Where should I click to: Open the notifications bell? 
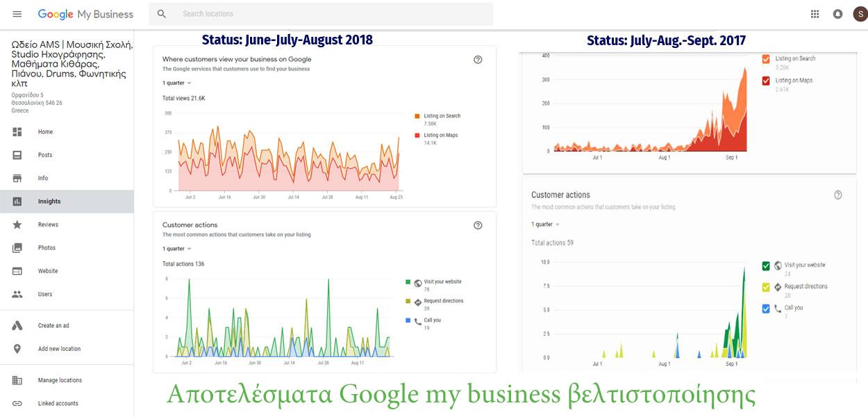coord(837,14)
